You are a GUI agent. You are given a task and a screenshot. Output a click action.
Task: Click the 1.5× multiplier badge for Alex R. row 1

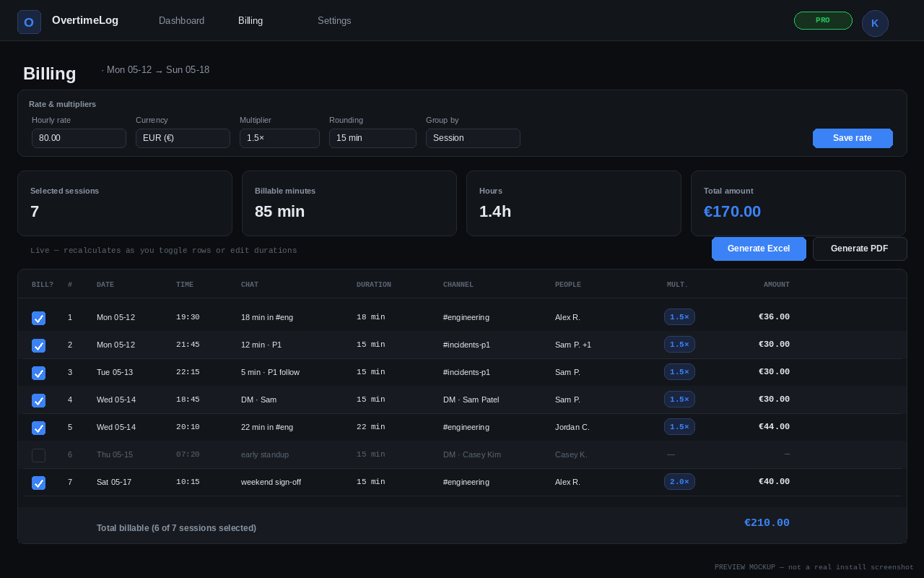[x=679, y=317]
